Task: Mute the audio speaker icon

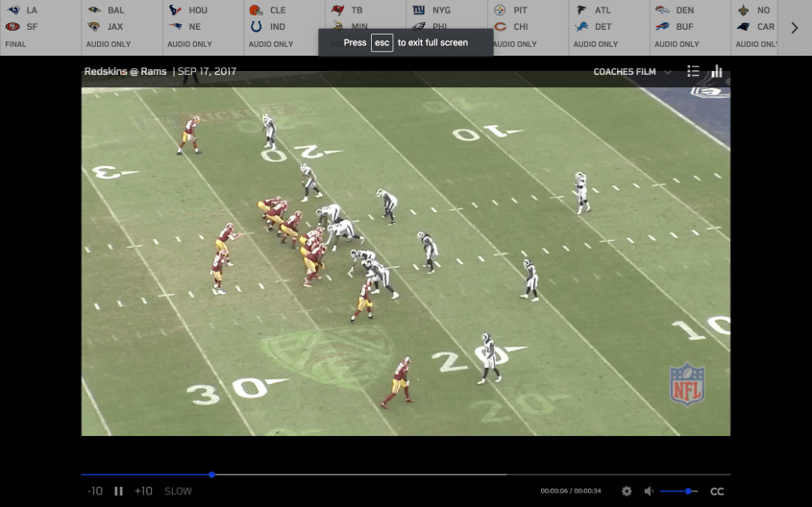Action: click(x=649, y=491)
